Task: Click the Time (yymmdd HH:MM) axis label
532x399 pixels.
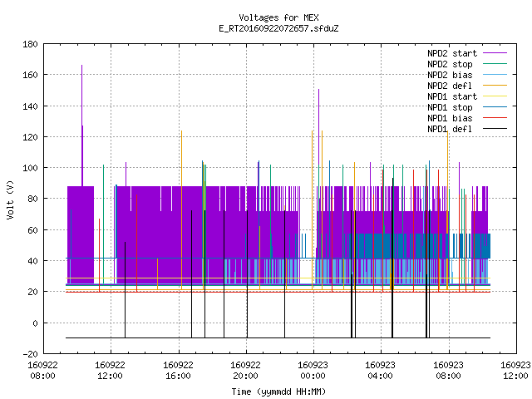Action: pos(278,392)
